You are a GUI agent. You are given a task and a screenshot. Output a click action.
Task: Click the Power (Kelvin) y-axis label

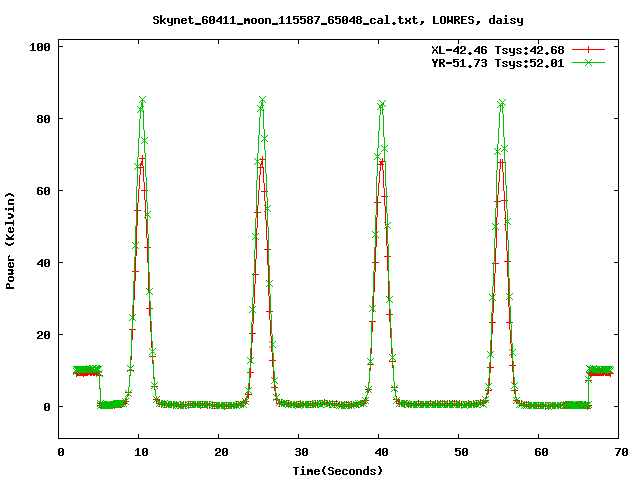pos(10,241)
